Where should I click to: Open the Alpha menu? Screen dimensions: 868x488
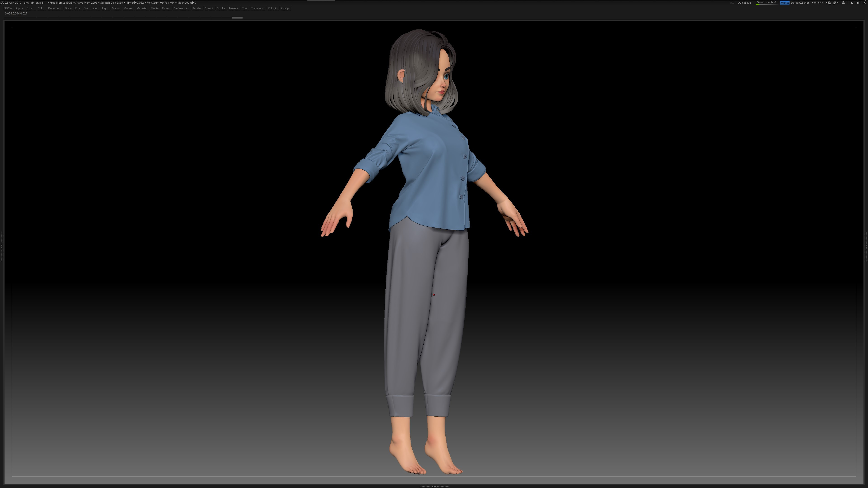coord(19,8)
